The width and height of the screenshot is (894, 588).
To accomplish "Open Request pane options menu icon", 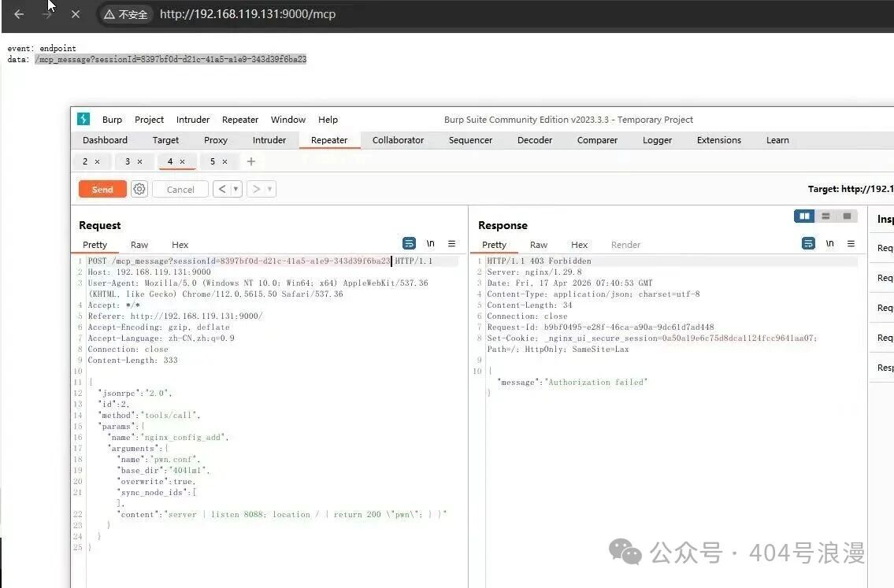I will pyautogui.click(x=451, y=244).
